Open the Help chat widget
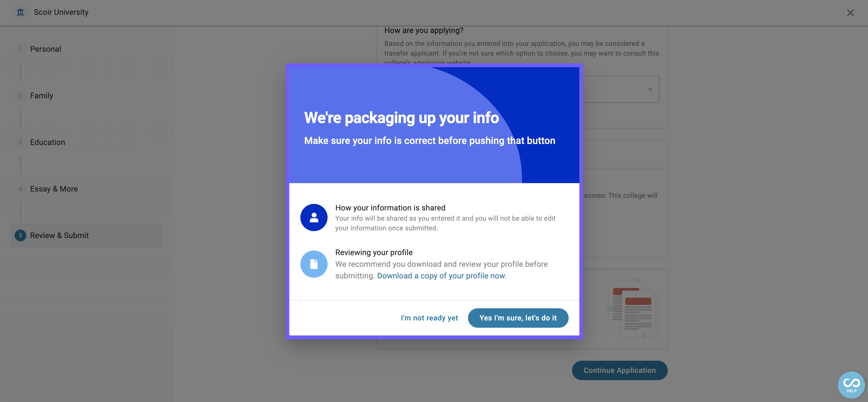This screenshot has width=868, height=402. pyautogui.click(x=851, y=385)
